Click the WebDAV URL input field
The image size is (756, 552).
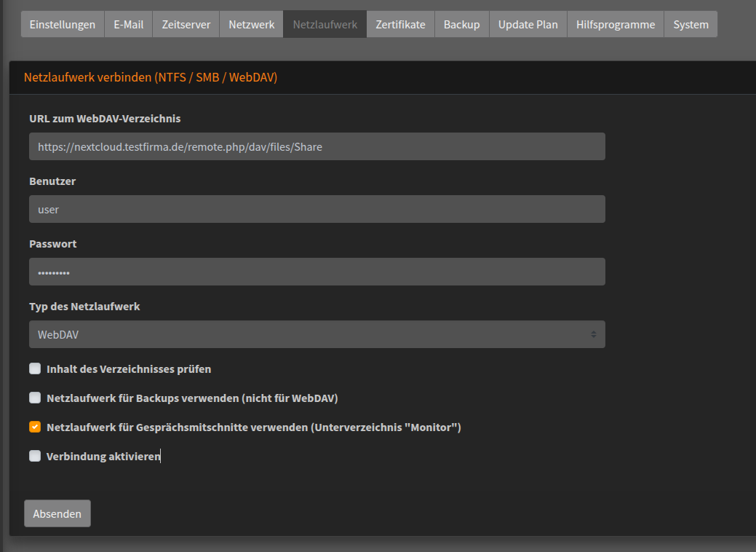(317, 146)
